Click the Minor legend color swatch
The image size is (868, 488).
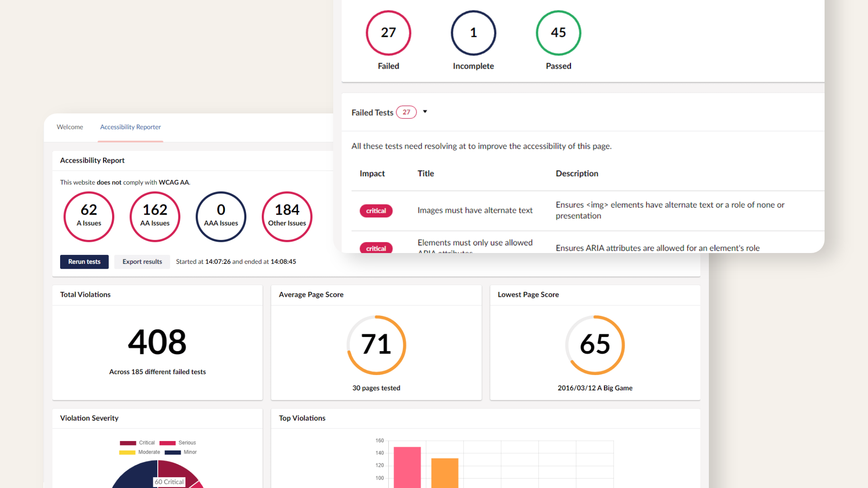(x=172, y=452)
